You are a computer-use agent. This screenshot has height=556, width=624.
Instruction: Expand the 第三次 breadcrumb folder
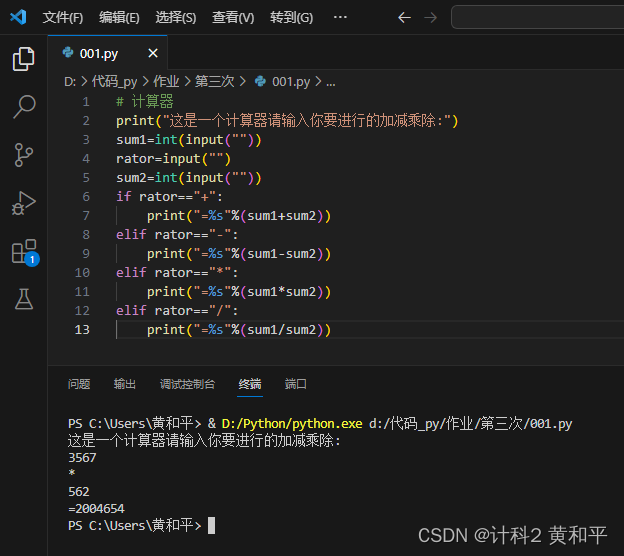(x=214, y=82)
